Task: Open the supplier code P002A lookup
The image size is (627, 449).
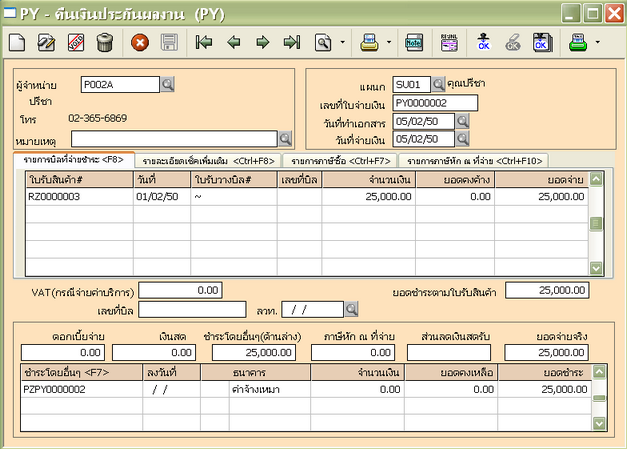Action: click(x=167, y=84)
